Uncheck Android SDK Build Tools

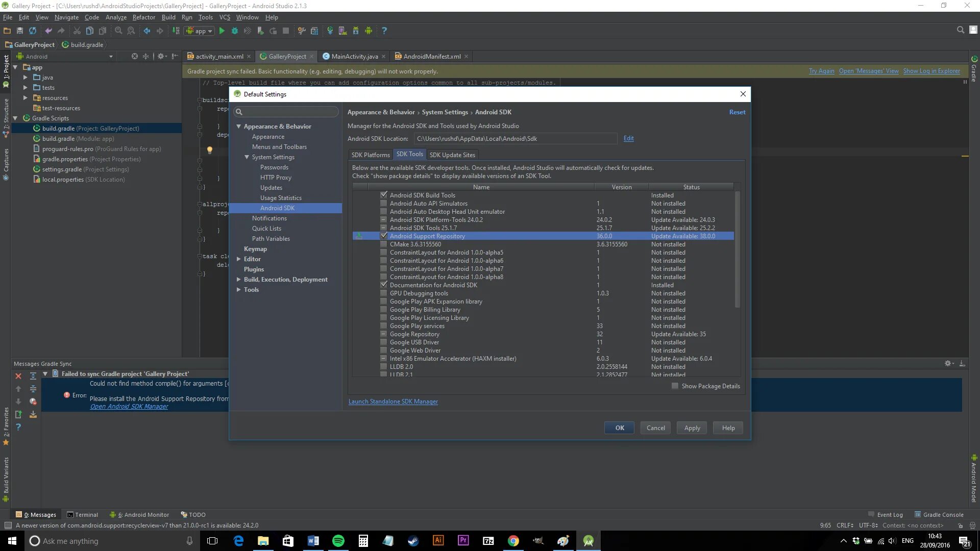[384, 195]
